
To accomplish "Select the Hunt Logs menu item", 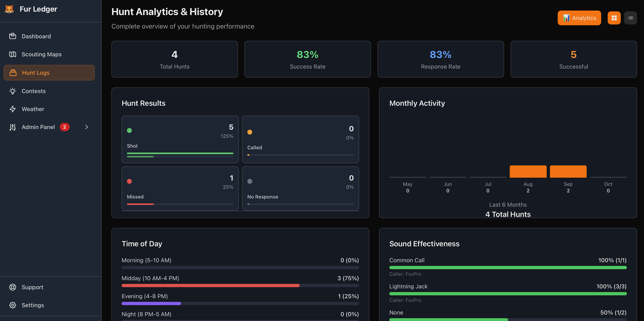I will pos(35,73).
